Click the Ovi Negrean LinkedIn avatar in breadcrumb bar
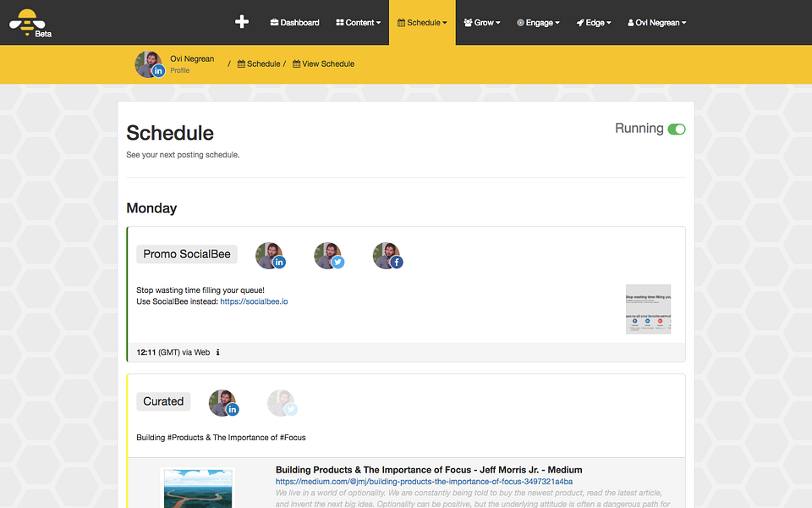812x508 pixels. tap(150, 64)
